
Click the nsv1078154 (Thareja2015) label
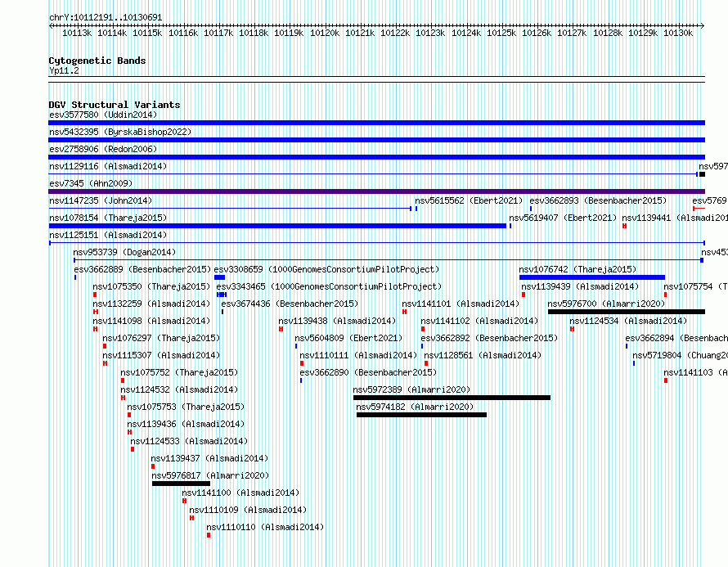[x=108, y=218]
